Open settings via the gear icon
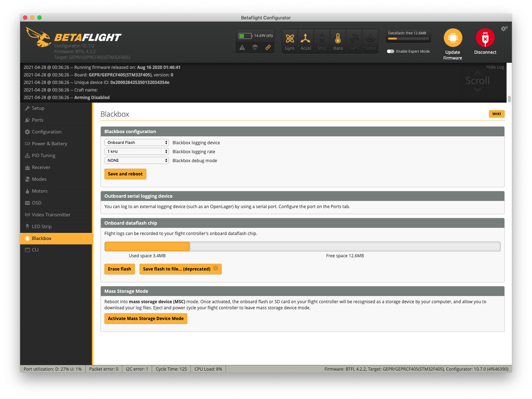532x399 pixels. 504,28
